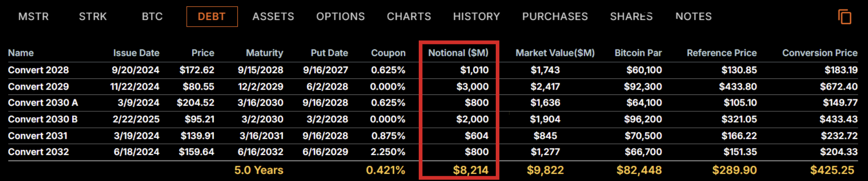Click the Convert 2030 B row name
The height and width of the screenshot is (181, 868).
(x=43, y=119)
